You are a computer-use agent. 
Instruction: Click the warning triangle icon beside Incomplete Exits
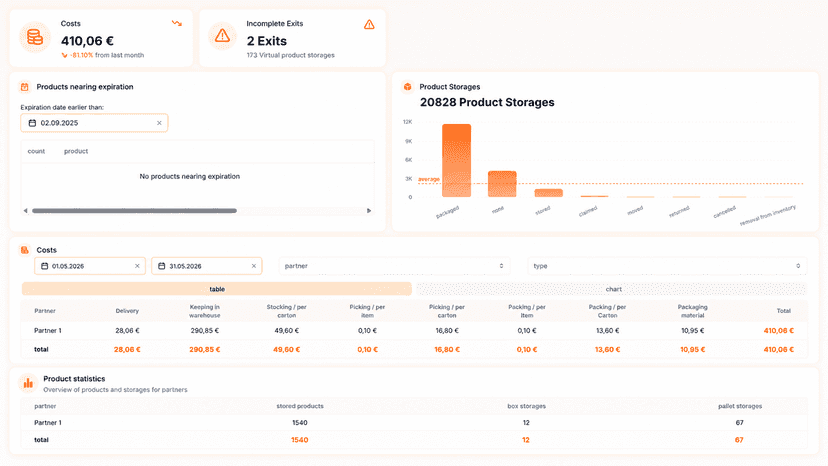click(x=222, y=36)
